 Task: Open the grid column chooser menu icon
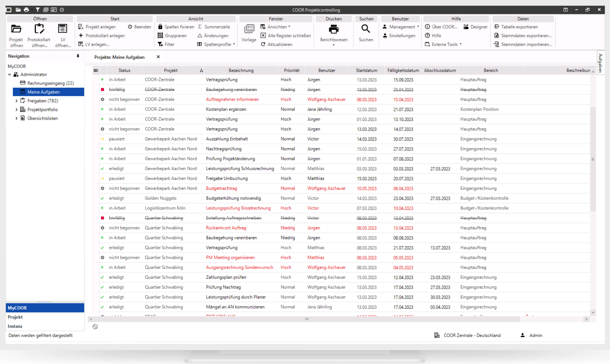96,71
